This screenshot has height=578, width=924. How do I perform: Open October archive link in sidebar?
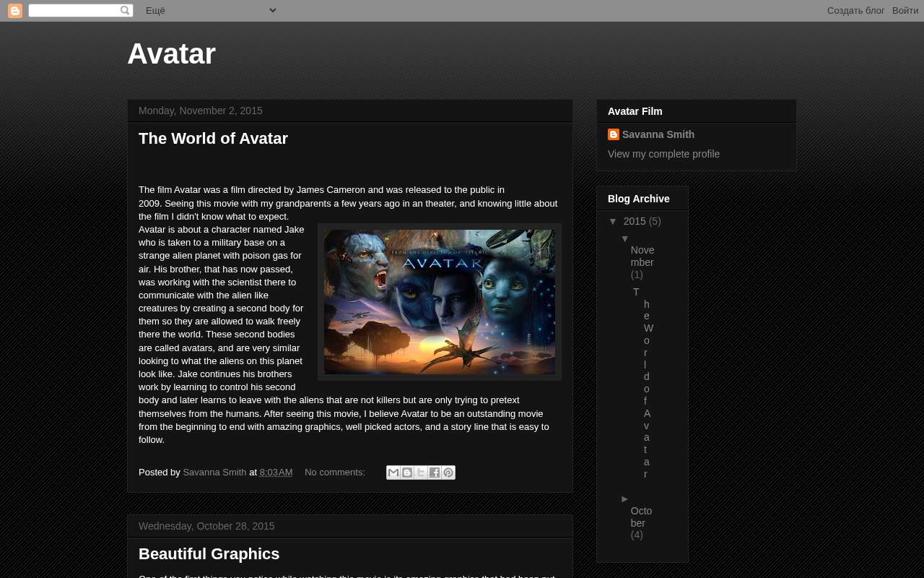641,517
